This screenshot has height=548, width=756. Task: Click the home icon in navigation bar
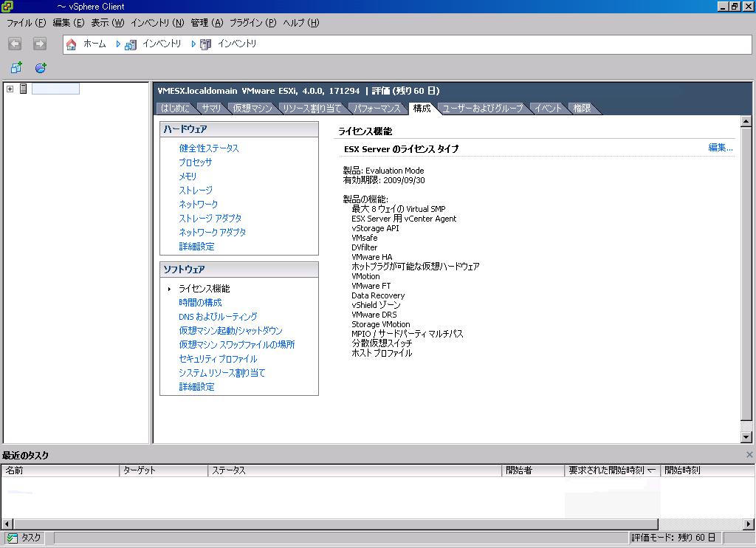pos(72,44)
